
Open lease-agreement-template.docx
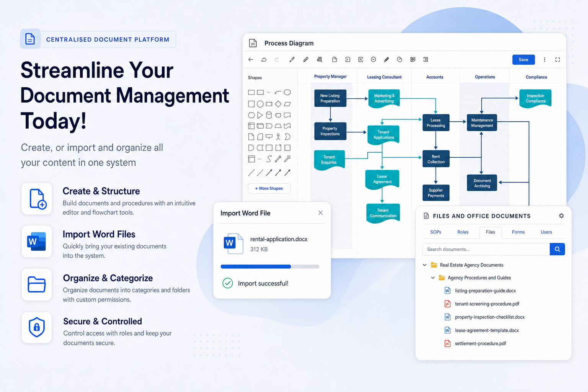pos(487,330)
